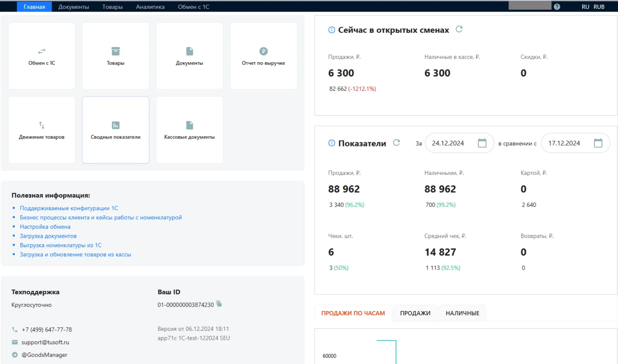
Task: Select the ПРОДАЖИ chart tab
Action: 415,313
